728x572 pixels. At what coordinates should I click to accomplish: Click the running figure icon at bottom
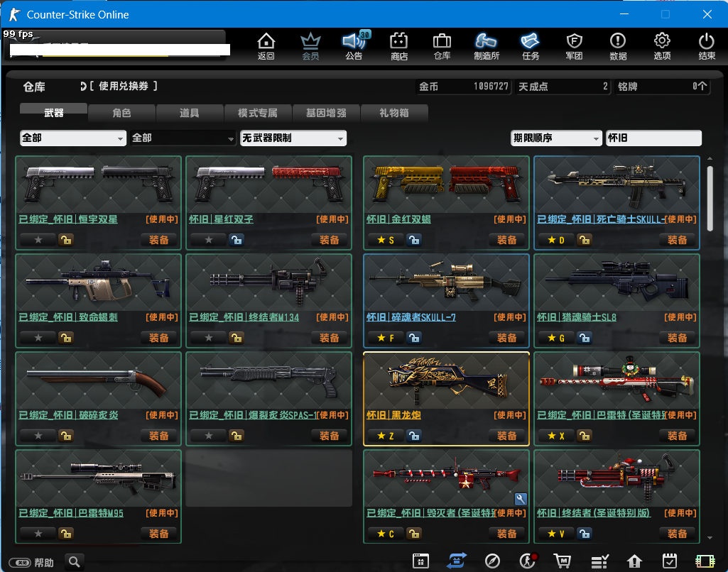click(528, 561)
